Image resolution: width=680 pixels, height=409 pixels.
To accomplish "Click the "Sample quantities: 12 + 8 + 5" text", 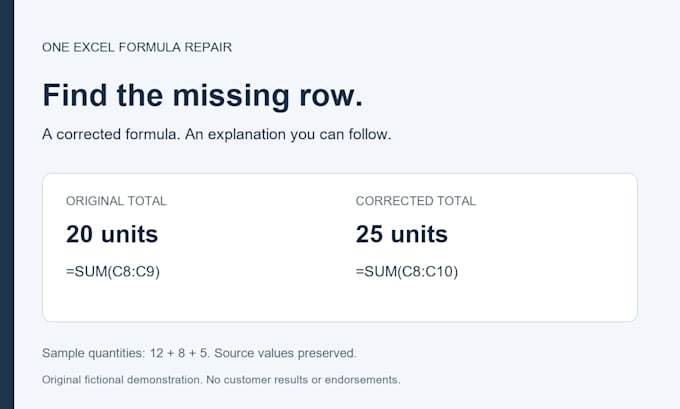I will [125, 353].
